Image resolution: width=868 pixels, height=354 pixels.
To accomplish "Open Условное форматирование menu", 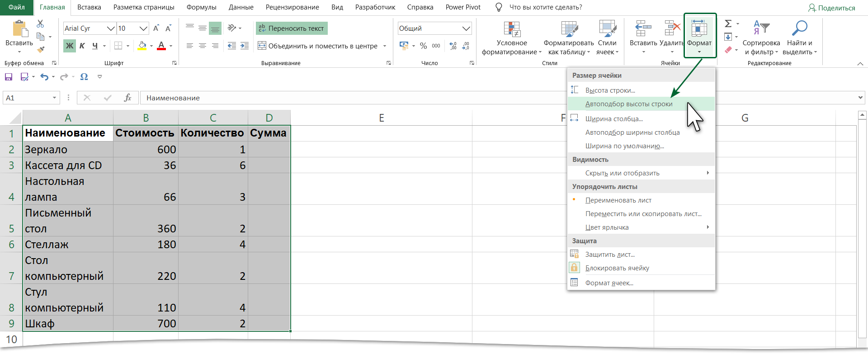I will pos(512,38).
